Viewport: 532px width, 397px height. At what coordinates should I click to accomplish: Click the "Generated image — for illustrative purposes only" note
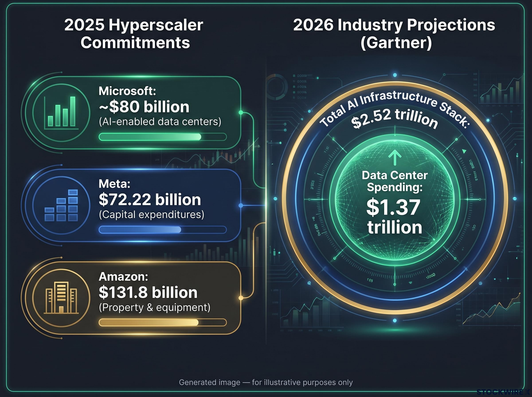(266, 382)
